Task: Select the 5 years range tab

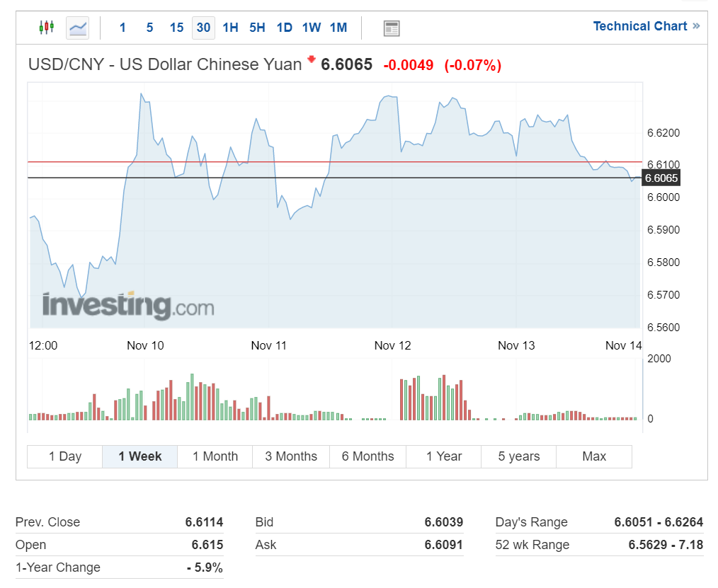Action: (x=519, y=456)
